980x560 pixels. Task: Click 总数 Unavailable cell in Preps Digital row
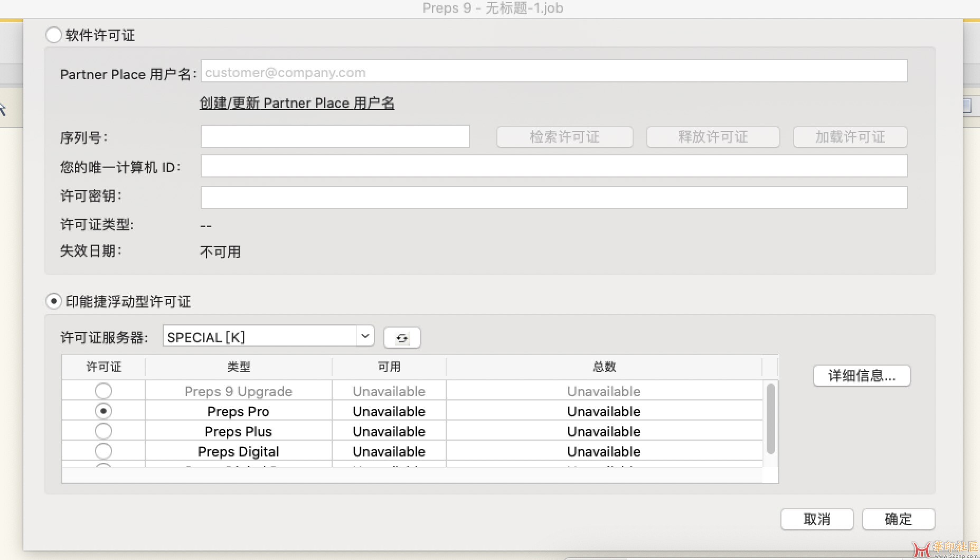point(604,451)
